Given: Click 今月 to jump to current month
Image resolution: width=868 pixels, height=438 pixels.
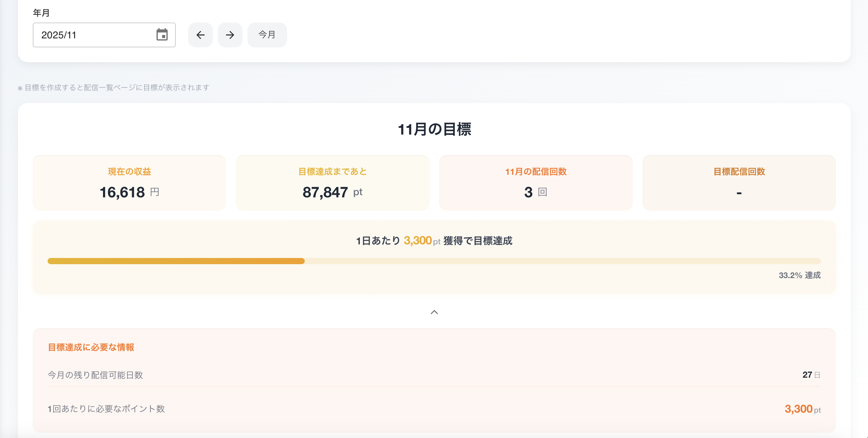Looking at the screenshot, I should tap(267, 35).
